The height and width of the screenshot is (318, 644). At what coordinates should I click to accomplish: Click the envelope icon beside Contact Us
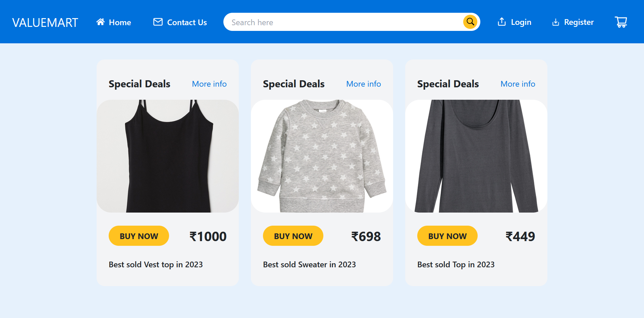[x=158, y=21]
